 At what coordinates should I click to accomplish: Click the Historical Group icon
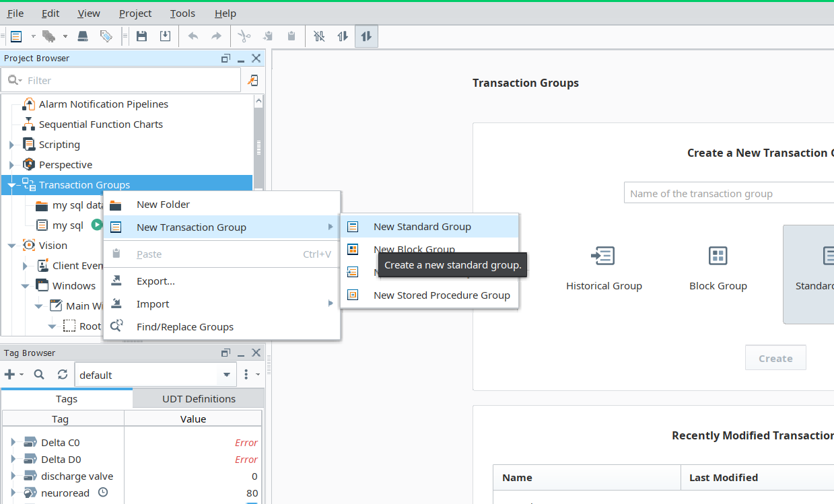coord(603,256)
